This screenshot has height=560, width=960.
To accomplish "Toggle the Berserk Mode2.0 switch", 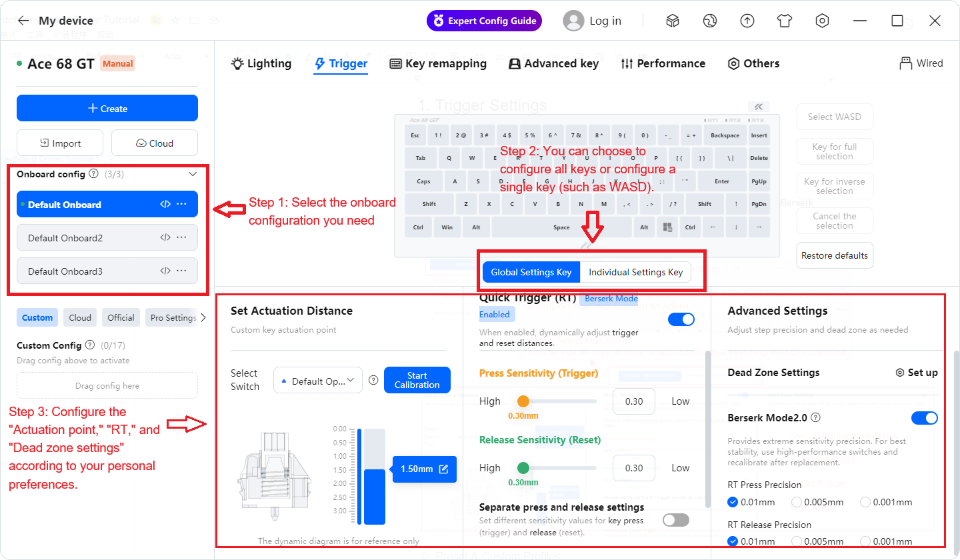I will [x=925, y=418].
